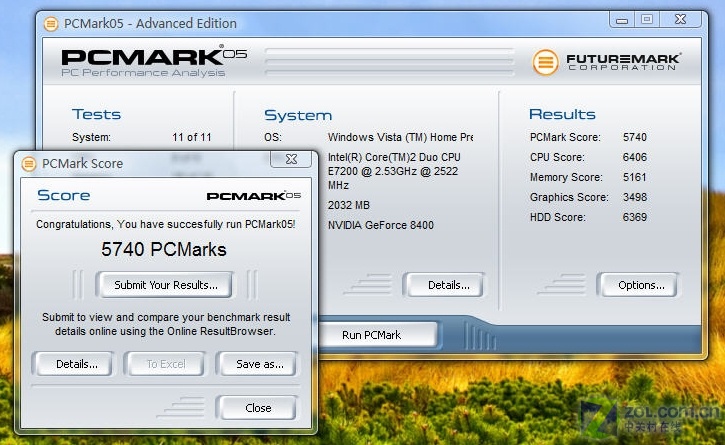725x445 pixels.
Task: Click Run PCMark button
Action: (372, 335)
